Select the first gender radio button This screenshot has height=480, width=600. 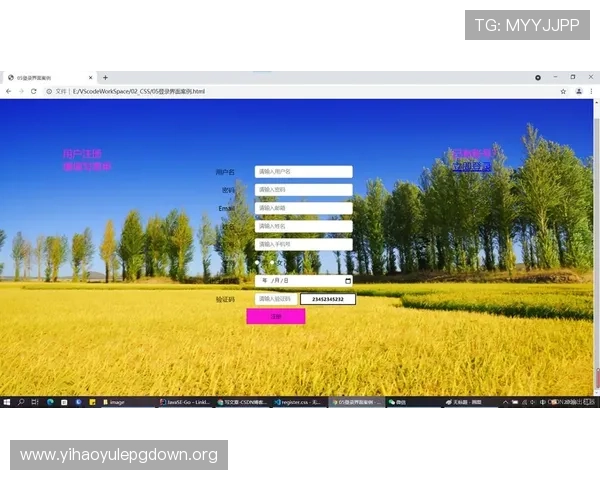point(257,263)
